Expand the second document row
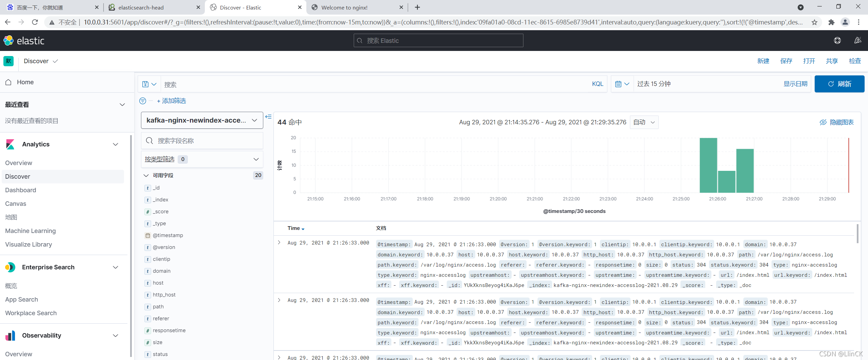The height and width of the screenshot is (360, 868). 279,300
